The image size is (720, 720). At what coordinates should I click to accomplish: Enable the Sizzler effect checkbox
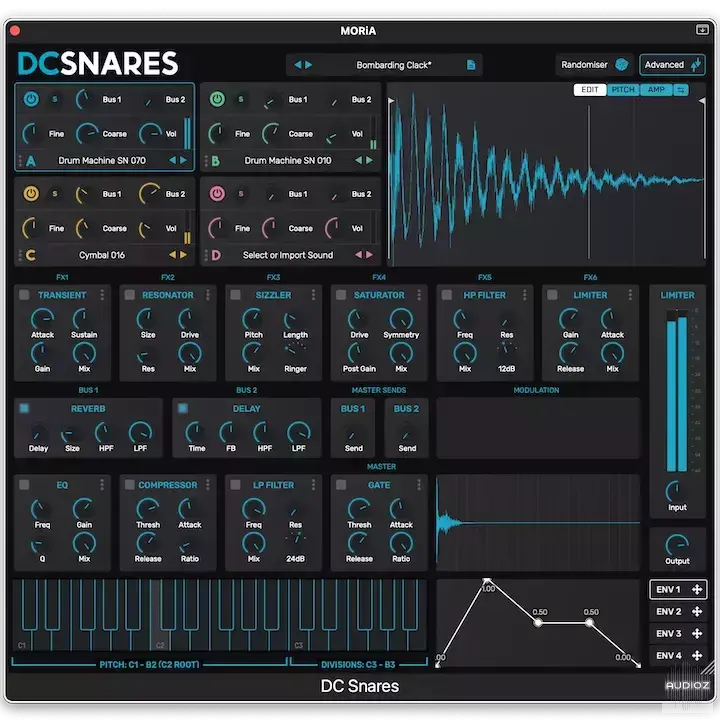pyautogui.click(x=236, y=295)
